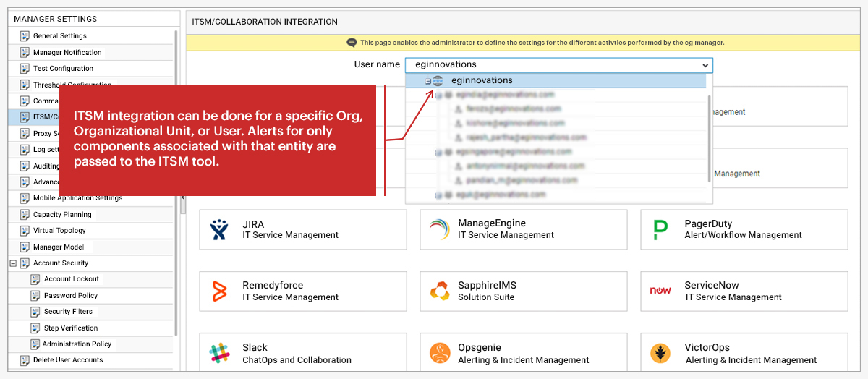Open the Command settings row in the sidebar

pyautogui.click(x=33, y=101)
